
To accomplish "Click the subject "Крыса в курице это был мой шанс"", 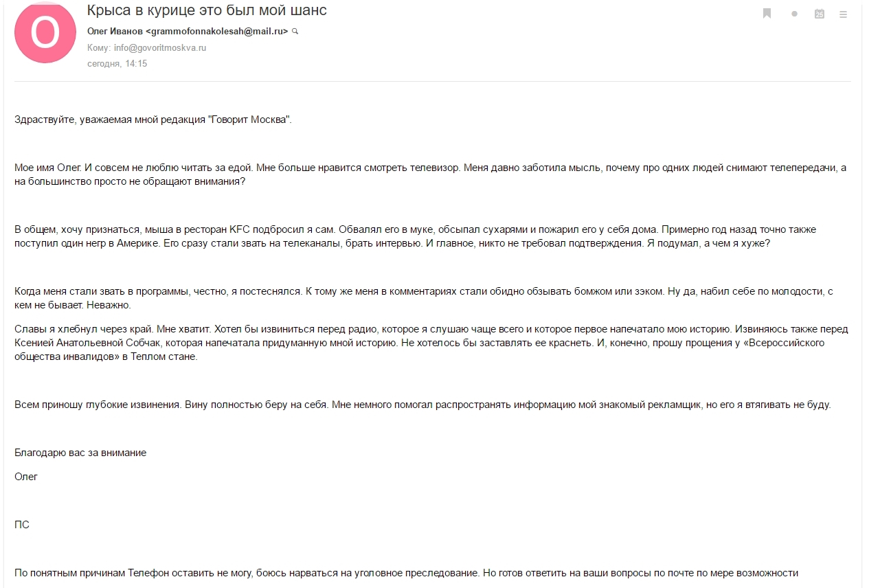I will [x=207, y=10].
